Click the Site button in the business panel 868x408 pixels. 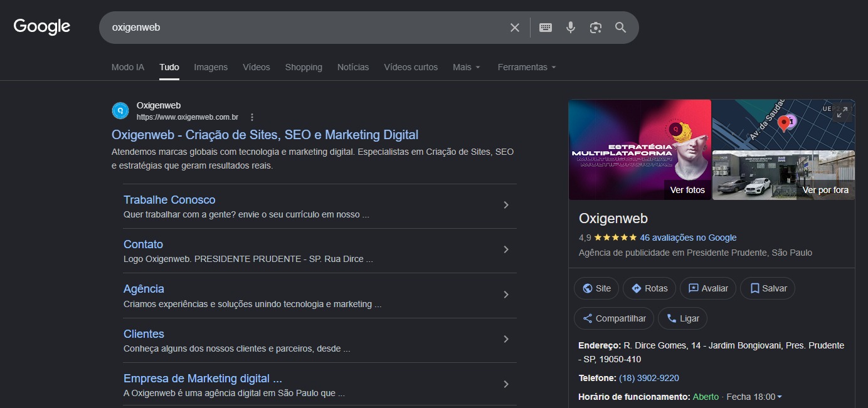pyautogui.click(x=596, y=288)
